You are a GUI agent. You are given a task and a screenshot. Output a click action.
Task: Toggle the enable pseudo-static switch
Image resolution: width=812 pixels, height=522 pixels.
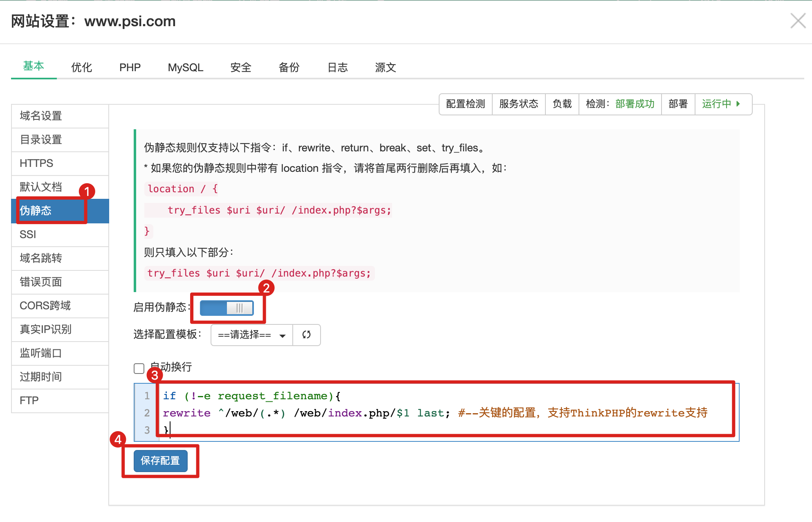pyautogui.click(x=227, y=308)
